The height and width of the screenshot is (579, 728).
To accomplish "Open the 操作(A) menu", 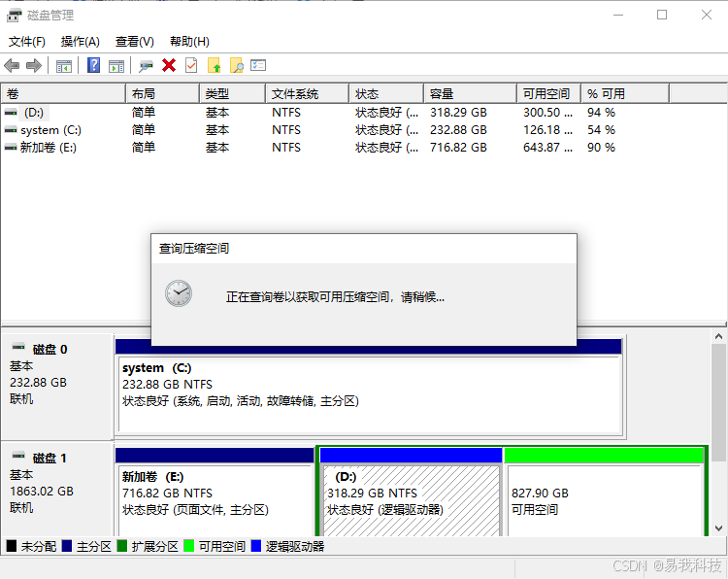I will 80,42.
